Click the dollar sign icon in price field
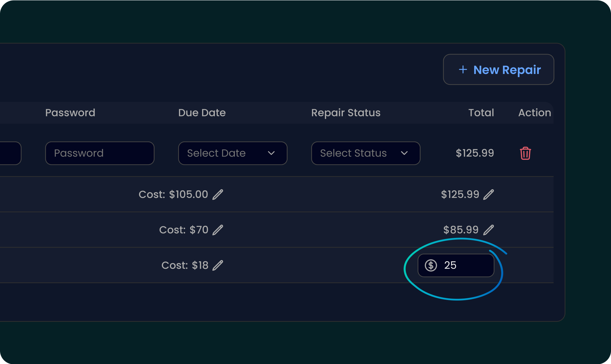 431,265
